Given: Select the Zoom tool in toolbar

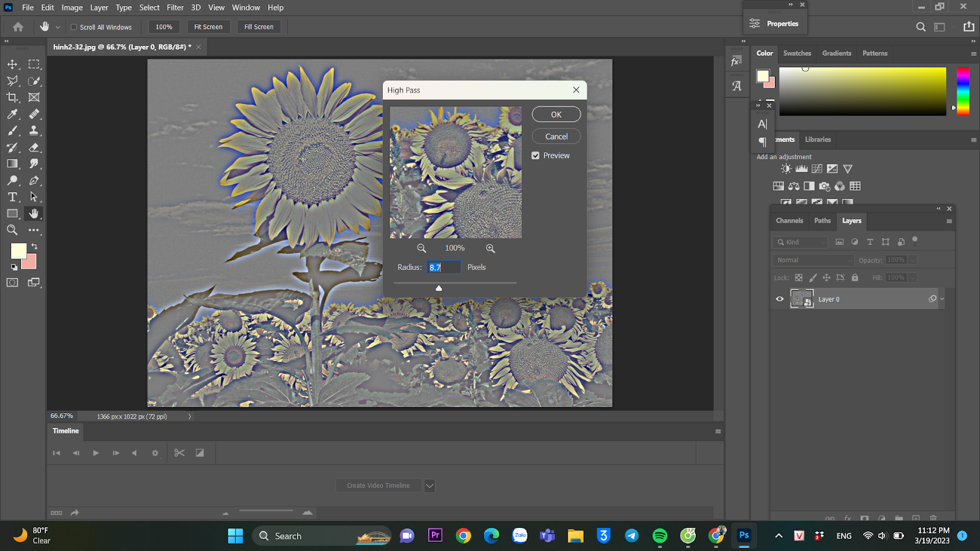Looking at the screenshot, I should (x=12, y=230).
